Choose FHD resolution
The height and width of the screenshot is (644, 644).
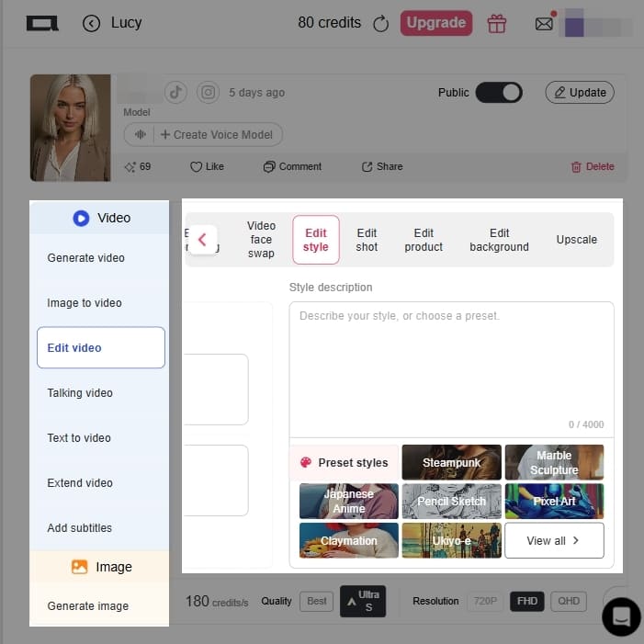pyautogui.click(x=527, y=602)
